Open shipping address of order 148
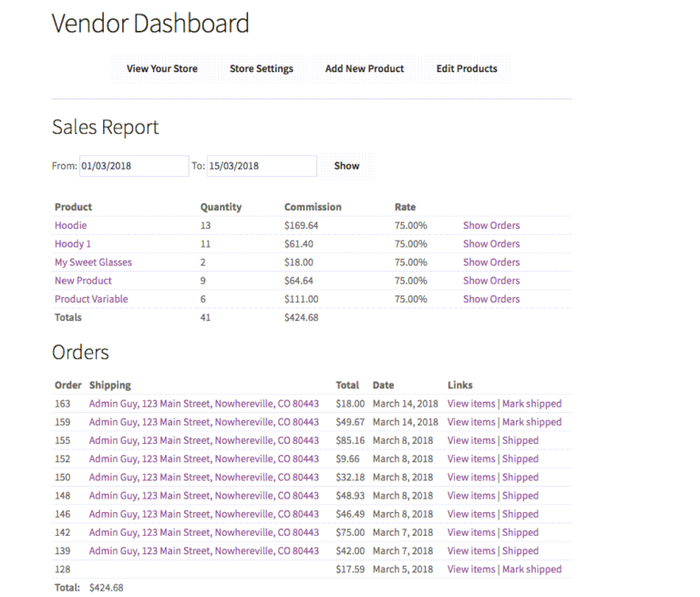700x597 pixels. 204,496
